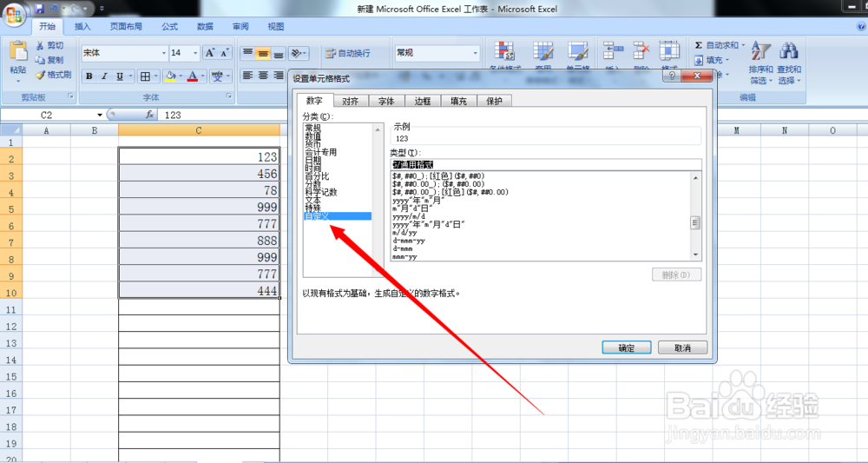868x463 pixels.
Task: Toggle wrap text (自动换行)
Action: [x=348, y=53]
